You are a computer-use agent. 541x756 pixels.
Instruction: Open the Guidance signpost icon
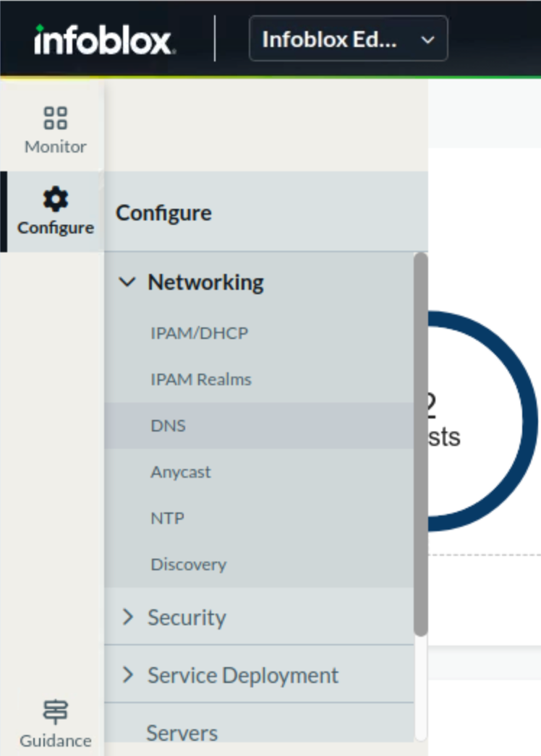56,712
